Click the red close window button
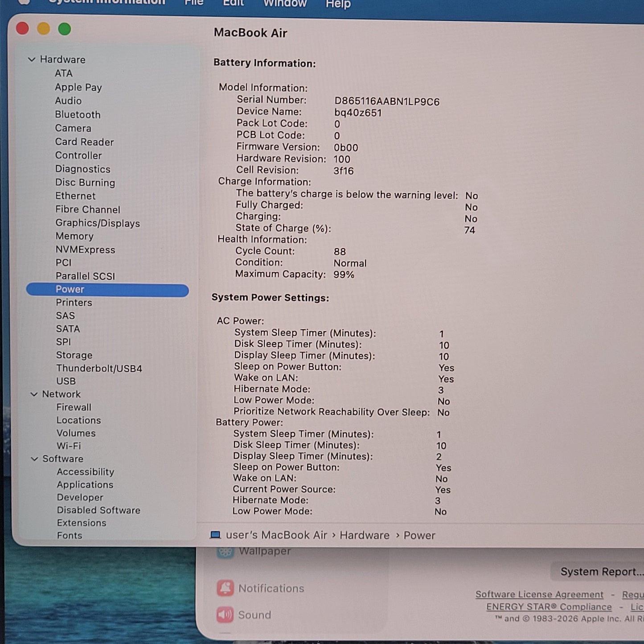The height and width of the screenshot is (644, 644). 22,29
